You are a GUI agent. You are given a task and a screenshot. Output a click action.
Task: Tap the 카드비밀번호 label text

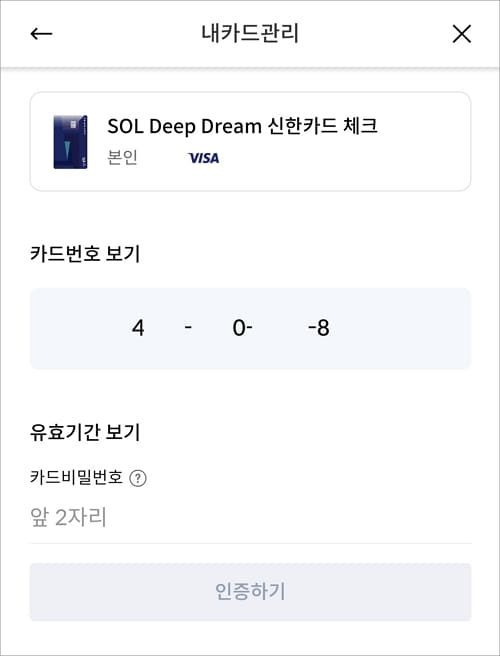pos(76,477)
